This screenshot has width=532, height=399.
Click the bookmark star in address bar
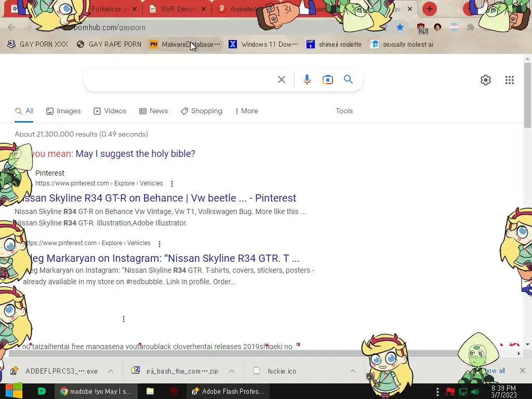[400, 27]
